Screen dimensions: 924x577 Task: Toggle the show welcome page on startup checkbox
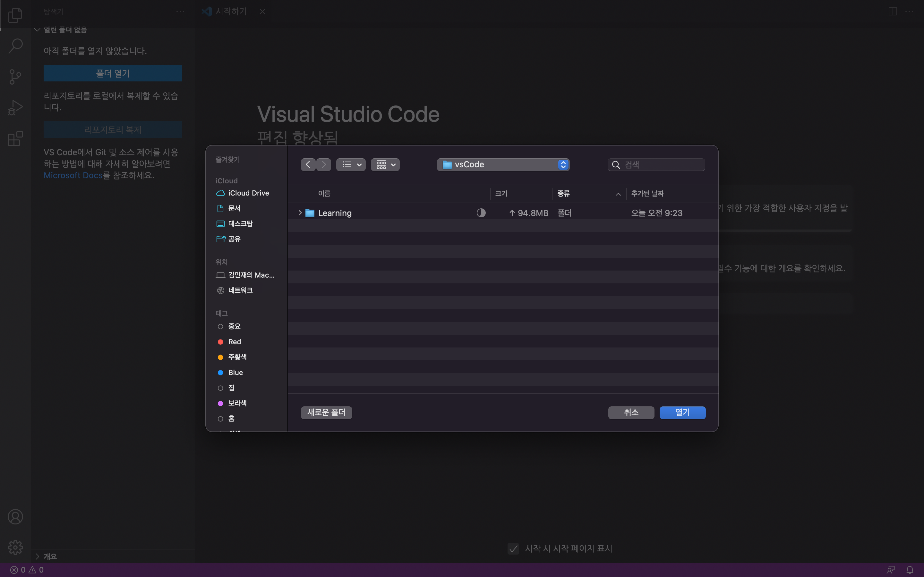(513, 548)
